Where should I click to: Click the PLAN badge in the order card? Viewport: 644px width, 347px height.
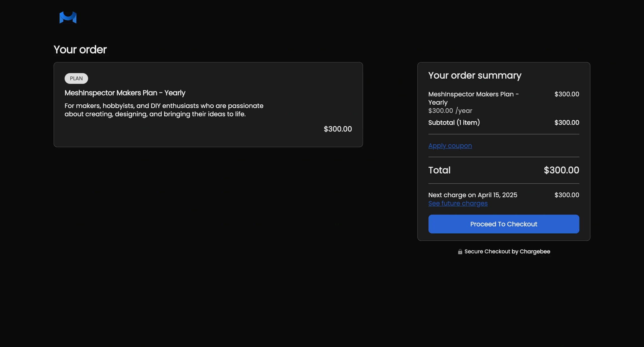(x=76, y=78)
